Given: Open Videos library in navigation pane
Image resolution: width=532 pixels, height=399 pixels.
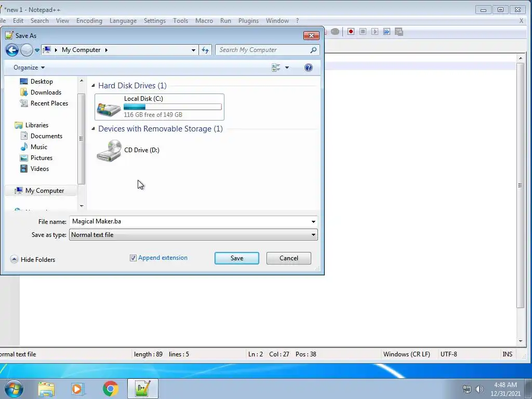Looking at the screenshot, I should [39, 169].
